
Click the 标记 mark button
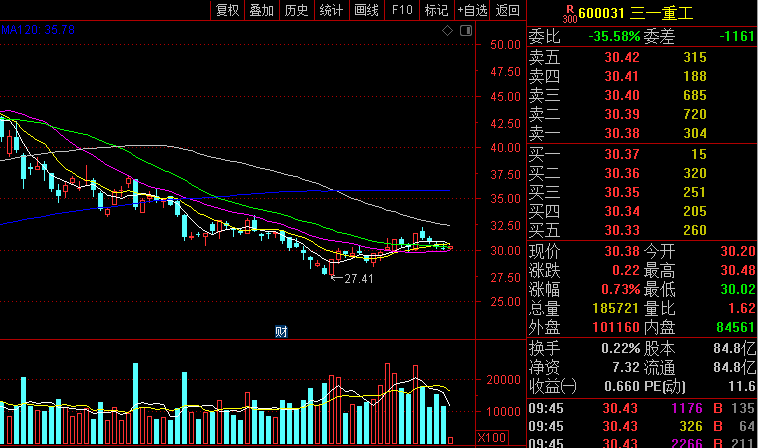(436, 10)
